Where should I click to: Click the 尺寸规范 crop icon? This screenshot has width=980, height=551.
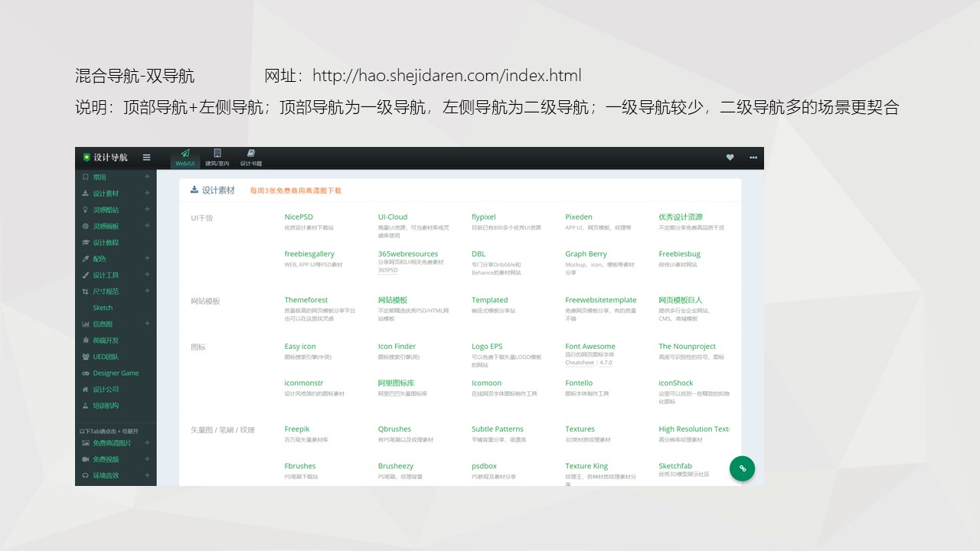[86, 292]
